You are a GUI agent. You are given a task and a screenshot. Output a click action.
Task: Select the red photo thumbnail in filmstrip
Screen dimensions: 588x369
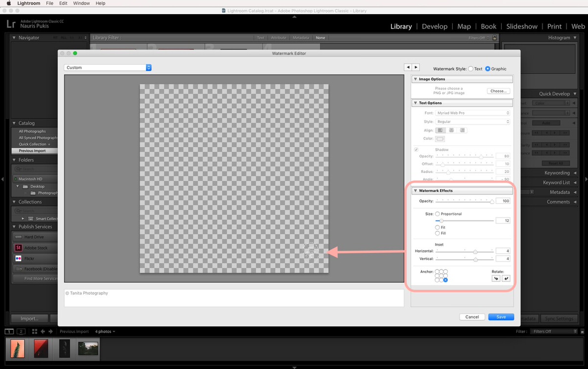pos(41,348)
